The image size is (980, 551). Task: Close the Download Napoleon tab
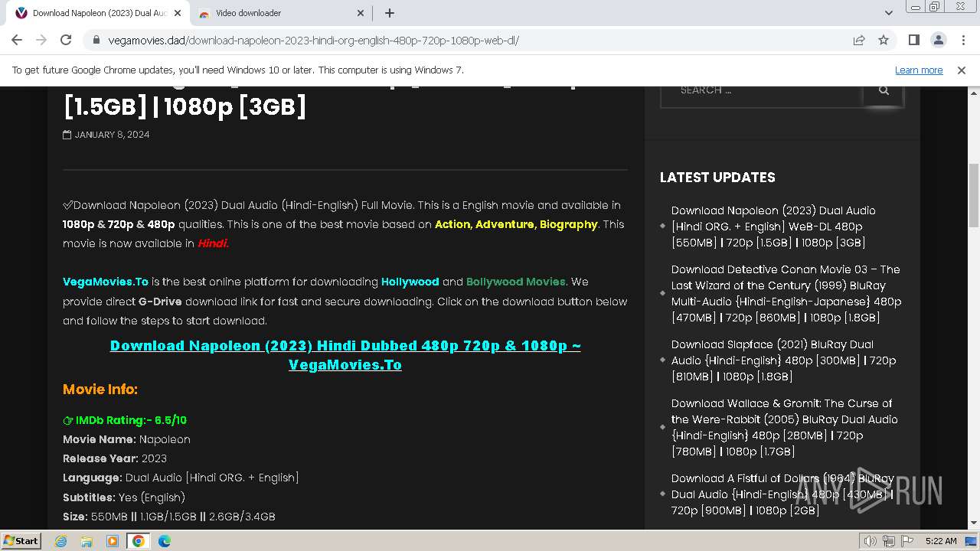click(177, 13)
